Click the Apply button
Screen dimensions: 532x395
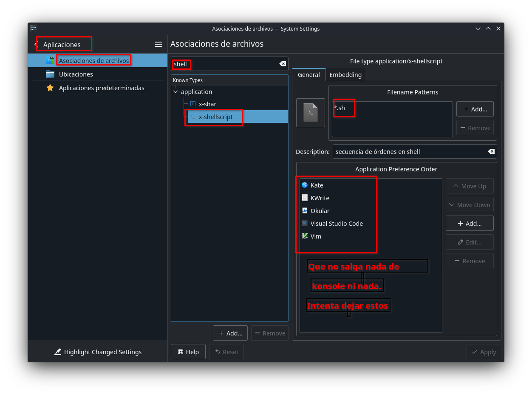coord(484,352)
